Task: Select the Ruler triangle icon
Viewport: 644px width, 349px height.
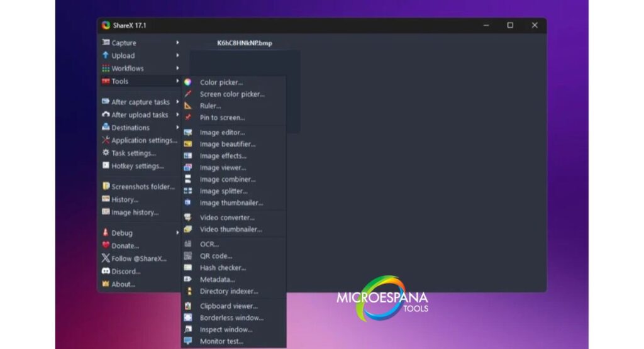Action: (187, 106)
